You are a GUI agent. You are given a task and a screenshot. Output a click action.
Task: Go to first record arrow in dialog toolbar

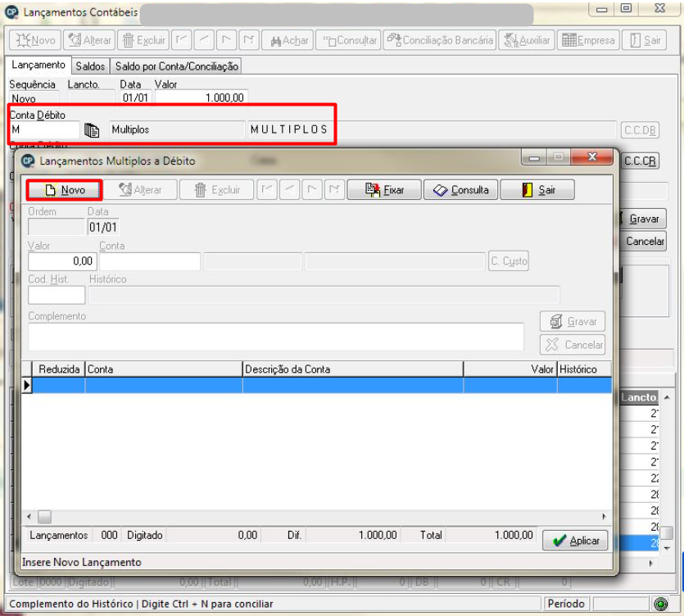[x=267, y=190]
